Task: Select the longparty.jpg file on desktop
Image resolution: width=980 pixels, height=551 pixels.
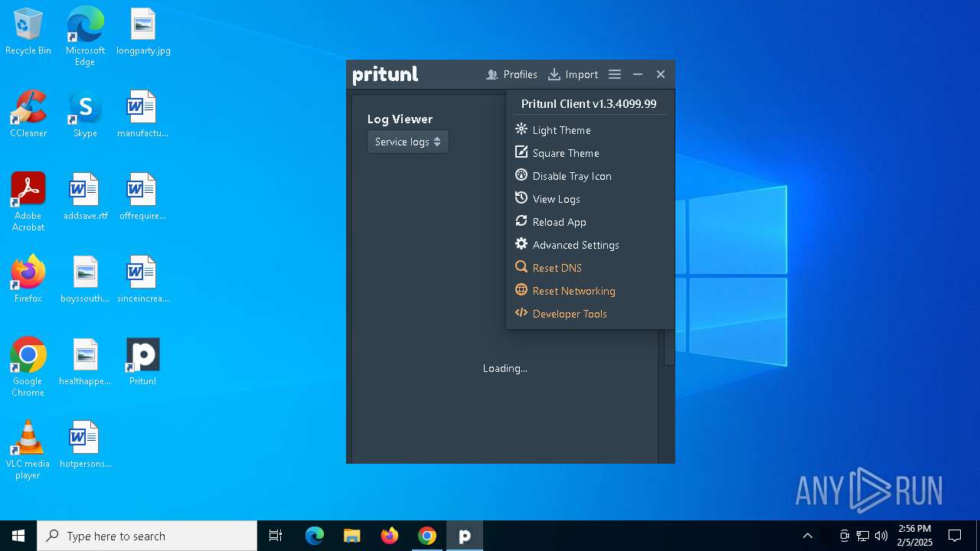Action: 143,32
